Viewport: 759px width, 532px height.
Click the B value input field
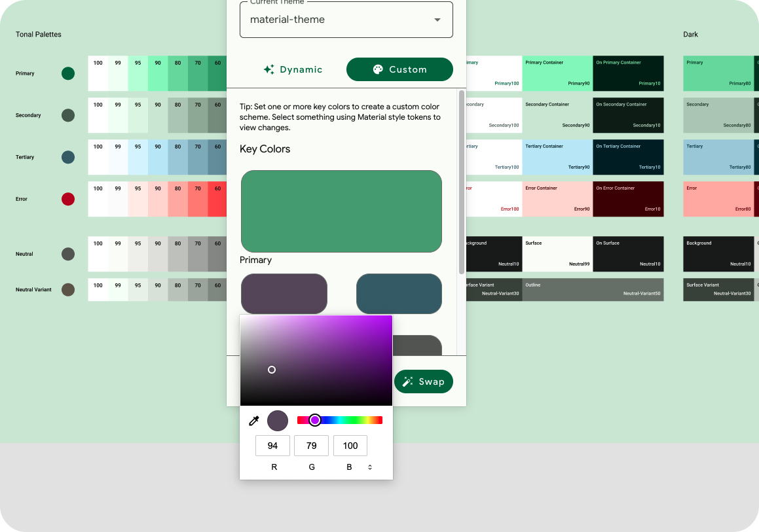[350, 446]
